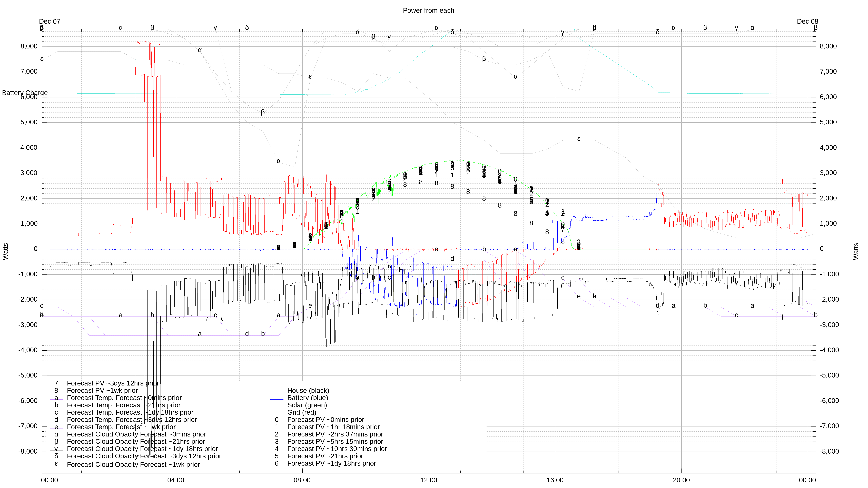Image resolution: width=868 pixels, height=488 pixels.
Task: Select 'Forecast PV ~0mins prior' legend entry
Action: coord(325,420)
